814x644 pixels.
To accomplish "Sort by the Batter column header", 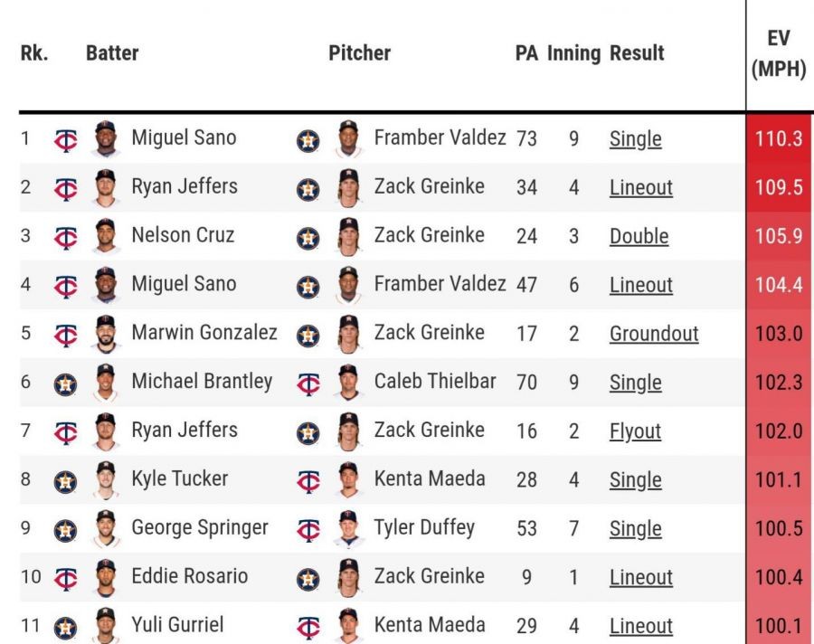I will point(112,53).
